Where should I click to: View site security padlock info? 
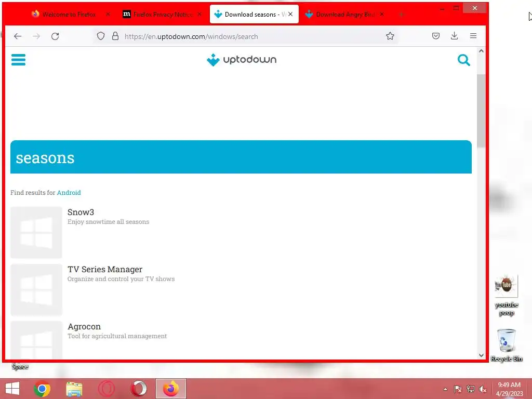(115, 36)
